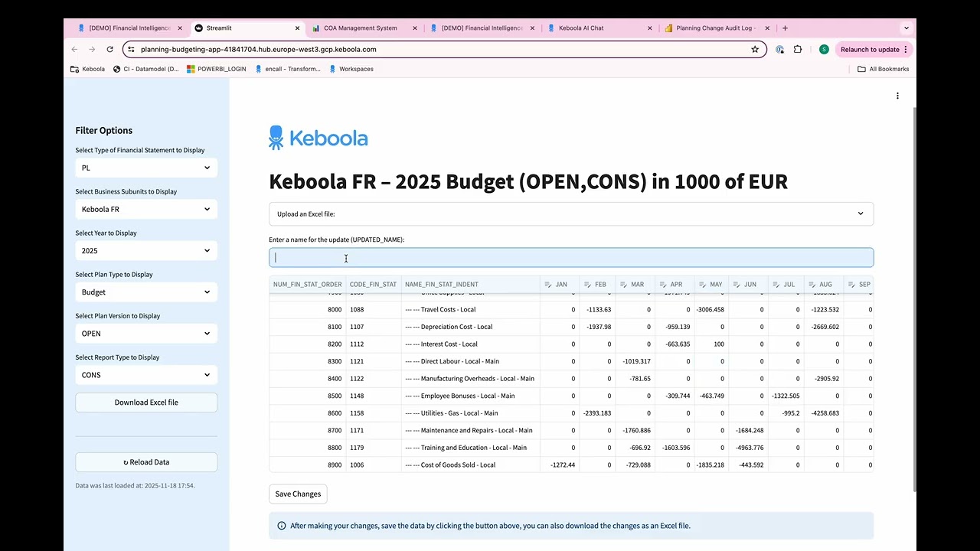The height and width of the screenshot is (551, 980).
Task: Click FEB column header edit icon
Action: point(588,285)
